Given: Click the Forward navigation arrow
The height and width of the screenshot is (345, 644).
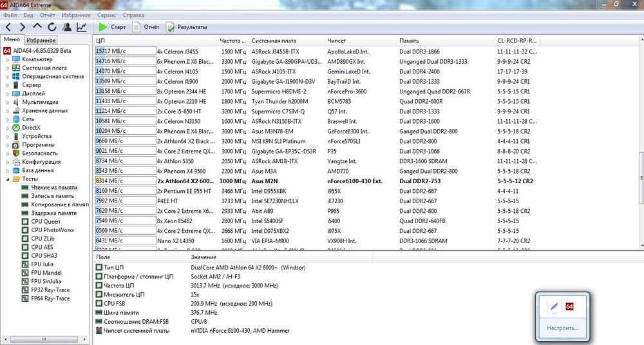Looking at the screenshot, I should point(22,27).
